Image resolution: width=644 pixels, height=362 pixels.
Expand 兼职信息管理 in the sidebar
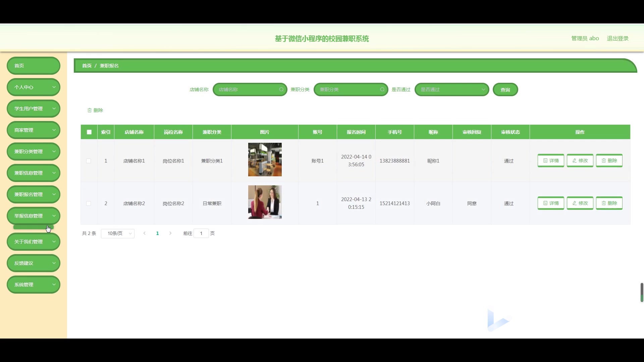tap(34, 173)
